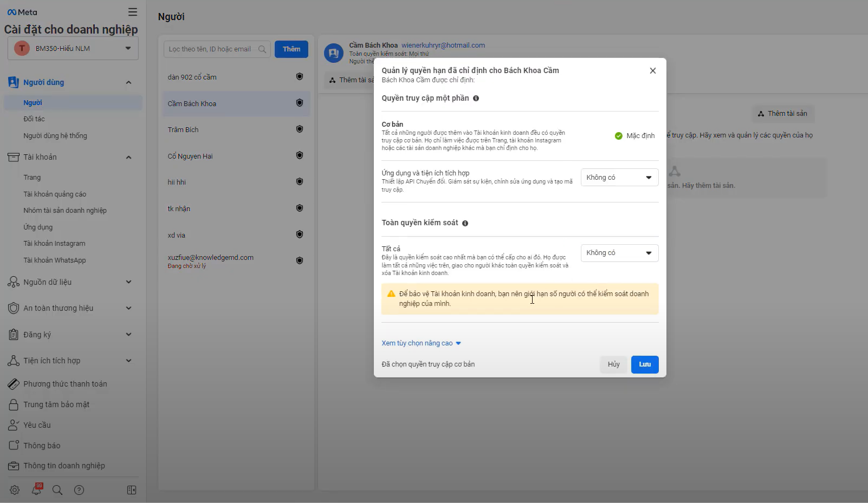Screen dimensions: 868x503
Task: Open Ứng dụng và tiện ích dropdown
Action: (619, 178)
